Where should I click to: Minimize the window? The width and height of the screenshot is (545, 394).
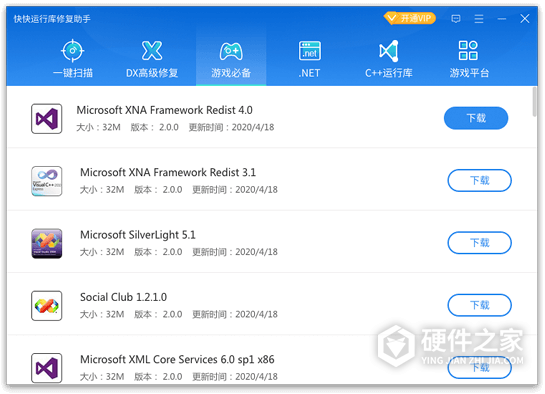point(502,18)
